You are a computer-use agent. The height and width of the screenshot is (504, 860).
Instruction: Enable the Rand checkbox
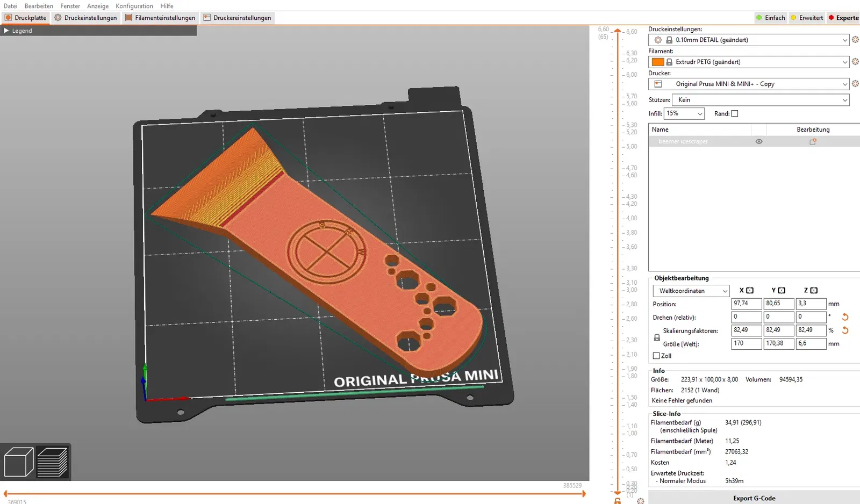click(x=735, y=113)
